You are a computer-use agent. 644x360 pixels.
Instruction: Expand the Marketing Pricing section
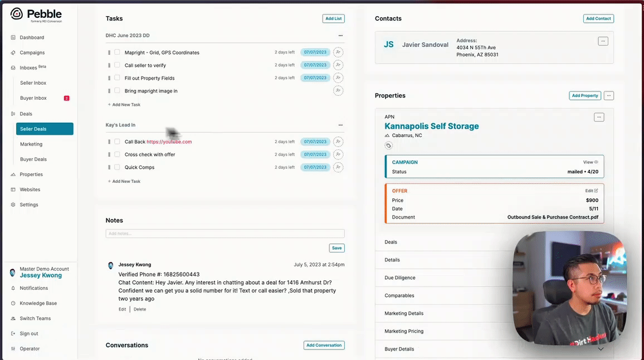pyautogui.click(x=495, y=331)
